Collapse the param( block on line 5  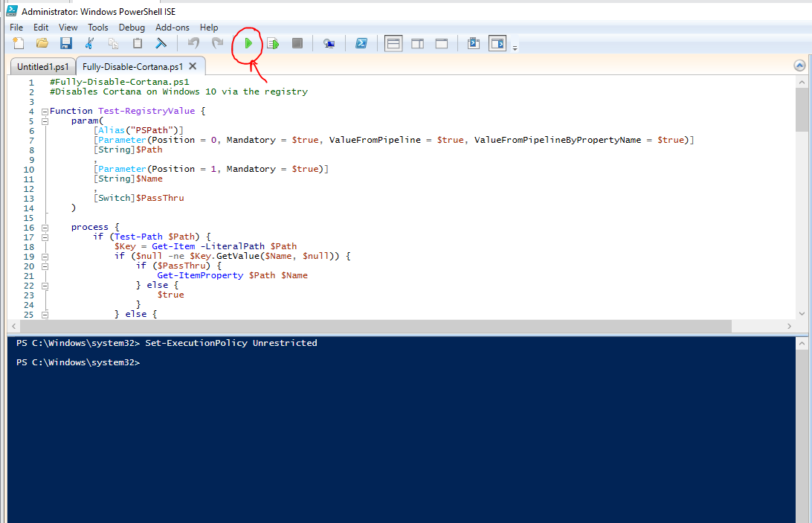tap(45, 121)
